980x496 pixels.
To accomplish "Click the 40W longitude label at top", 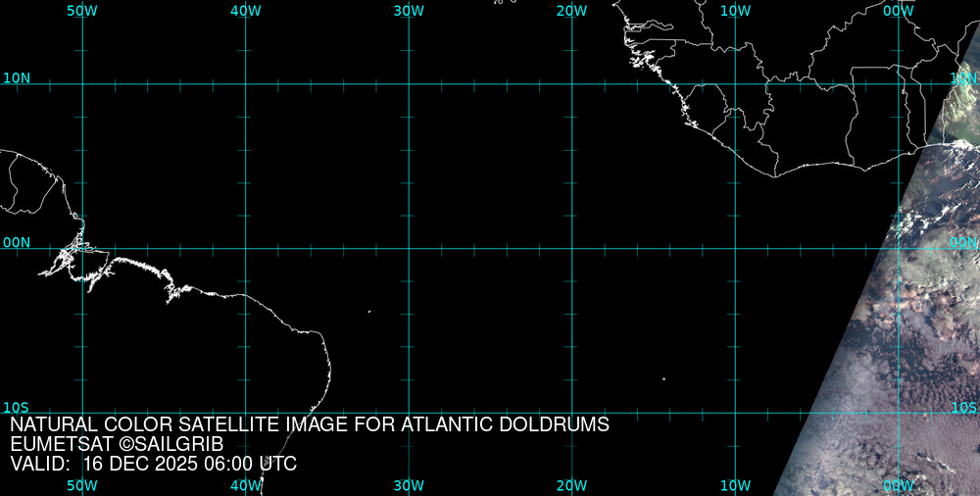I will (245, 10).
